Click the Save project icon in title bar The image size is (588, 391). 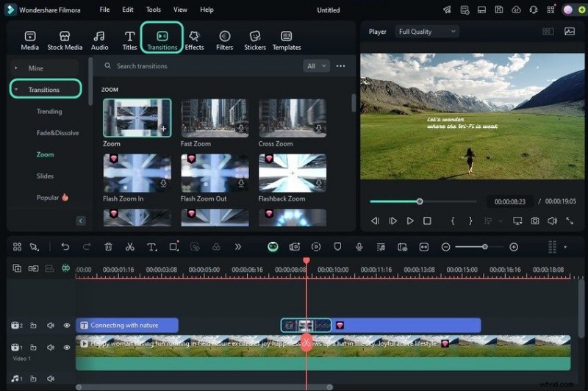pyautogui.click(x=499, y=10)
